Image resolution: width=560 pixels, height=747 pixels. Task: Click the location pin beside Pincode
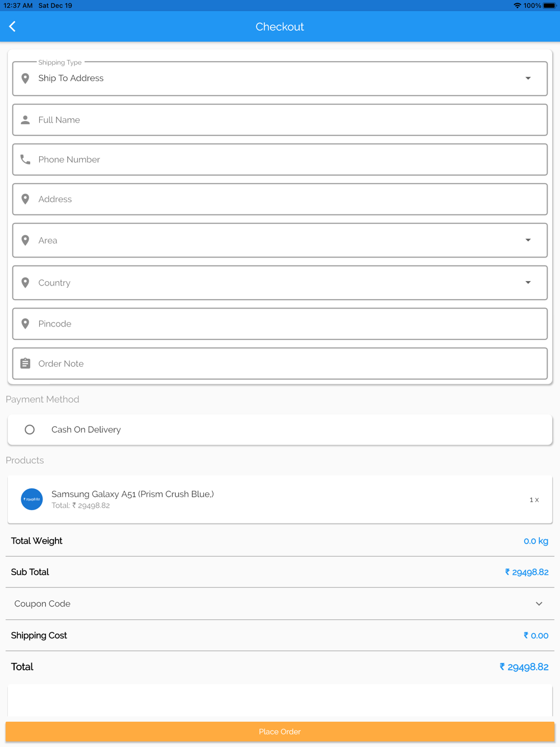click(x=25, y=324)
